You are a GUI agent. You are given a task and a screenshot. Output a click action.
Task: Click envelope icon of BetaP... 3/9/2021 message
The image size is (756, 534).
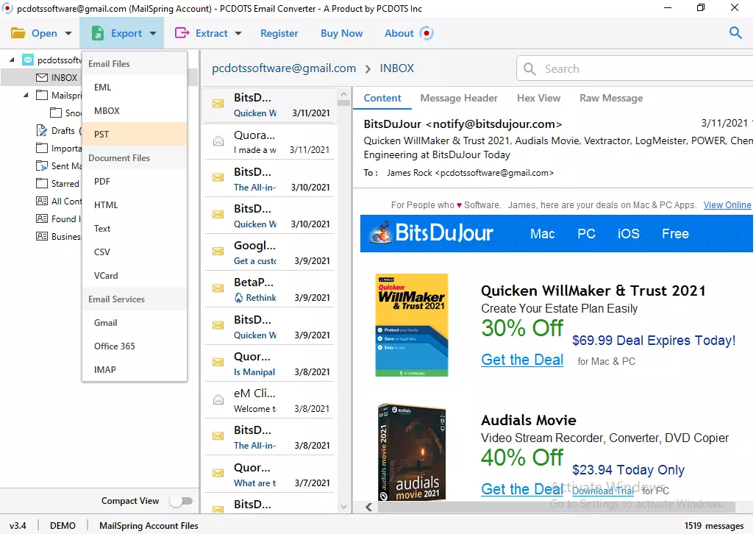tap(218, 288)
